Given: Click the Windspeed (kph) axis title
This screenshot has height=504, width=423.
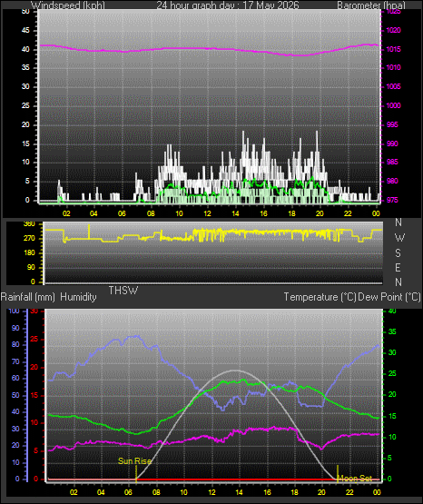Looking at the screenshot, I should click(x=68, y=5).
